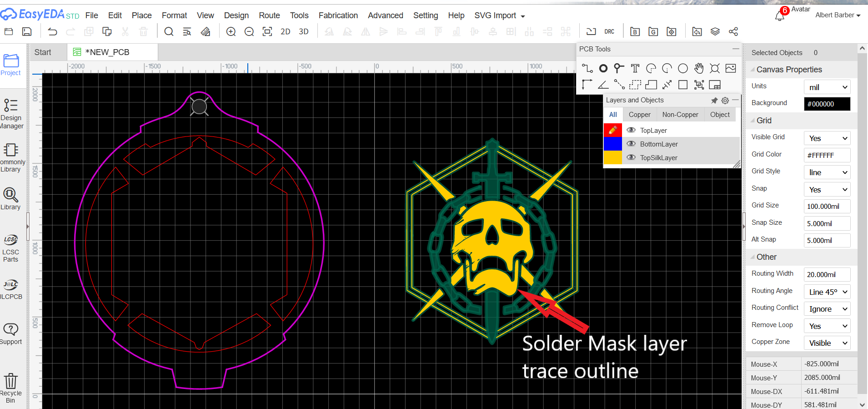Select the Connect Pad to Pad tool
Screen dimensions: 868x409
click(619, 85)
